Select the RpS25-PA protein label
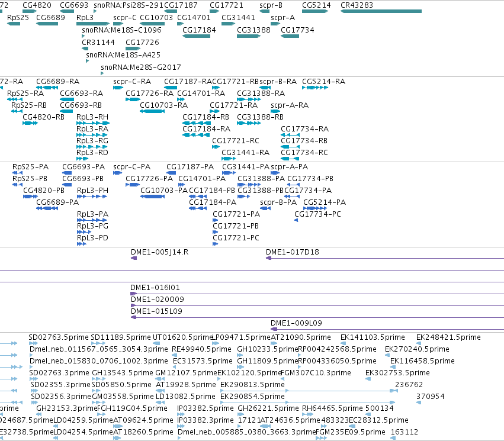This screenshot has width=504, height=441. [x=30, y=167]
